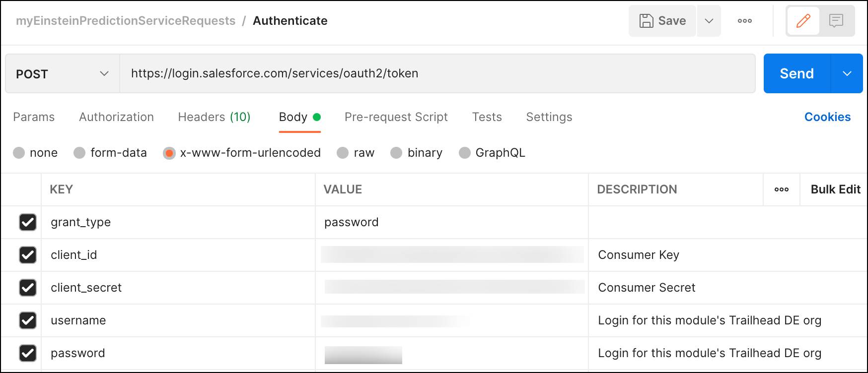
Task: Click the DESCRIPTION column header
Action: click(637, 189)
